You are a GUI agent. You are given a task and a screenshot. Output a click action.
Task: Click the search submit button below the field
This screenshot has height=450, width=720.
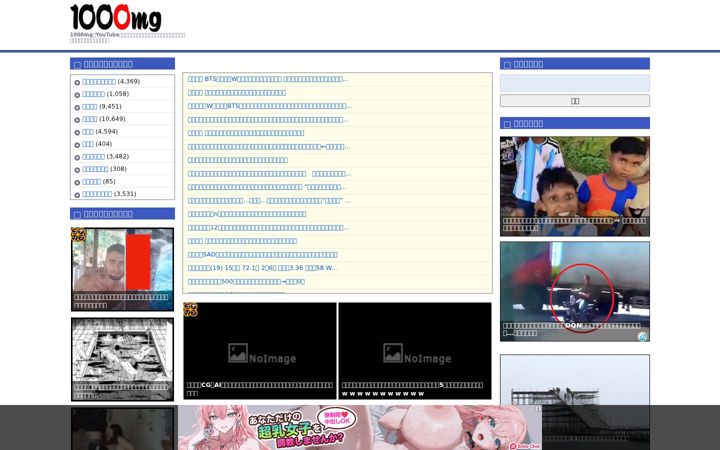(x=574, y=101)
